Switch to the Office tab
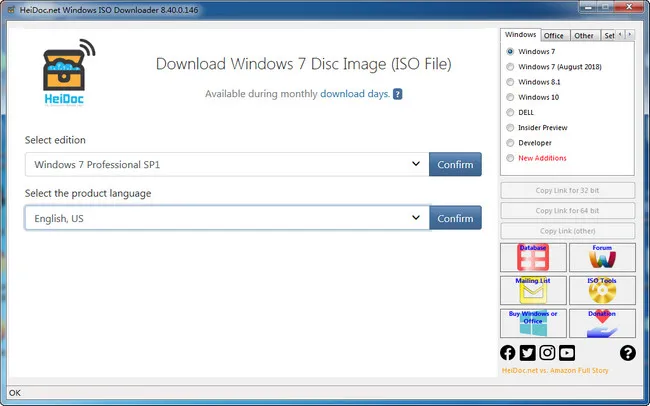 coord(553,36)
